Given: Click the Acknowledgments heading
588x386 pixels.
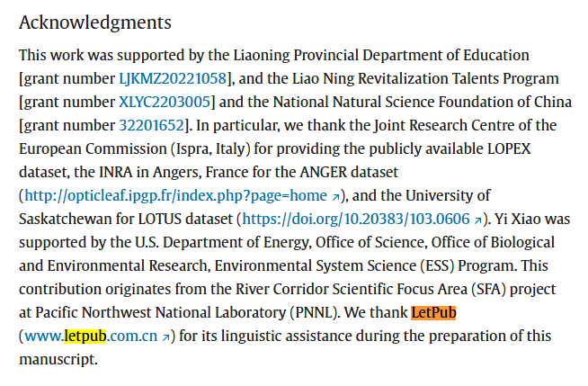Looking at the screenshot, I should 94,22.
